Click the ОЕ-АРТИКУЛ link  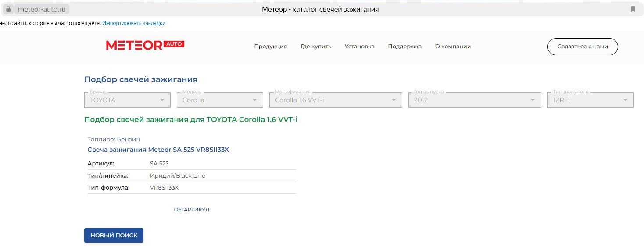coord(192,210)
